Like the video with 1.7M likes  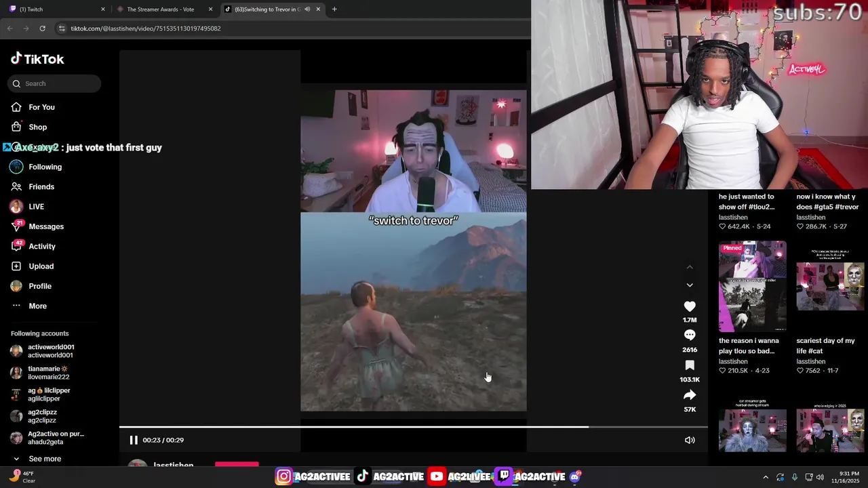pos(690,306)
